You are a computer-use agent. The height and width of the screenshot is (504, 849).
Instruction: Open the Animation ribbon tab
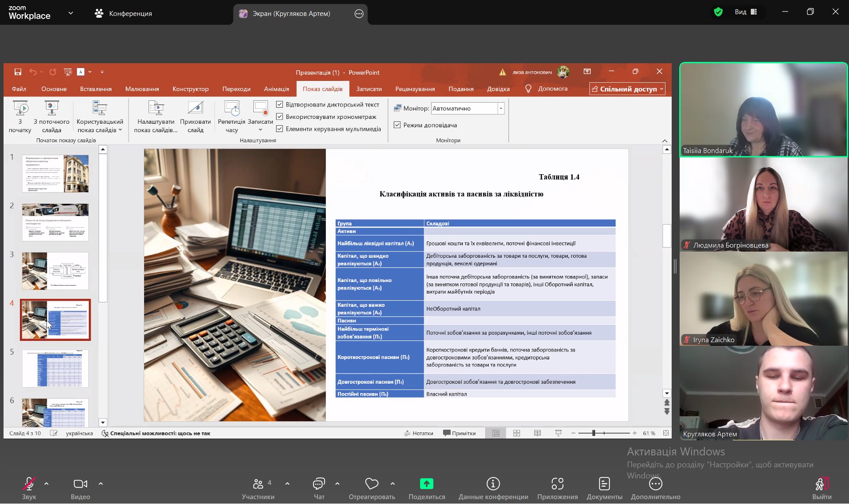tap(276, 89)
